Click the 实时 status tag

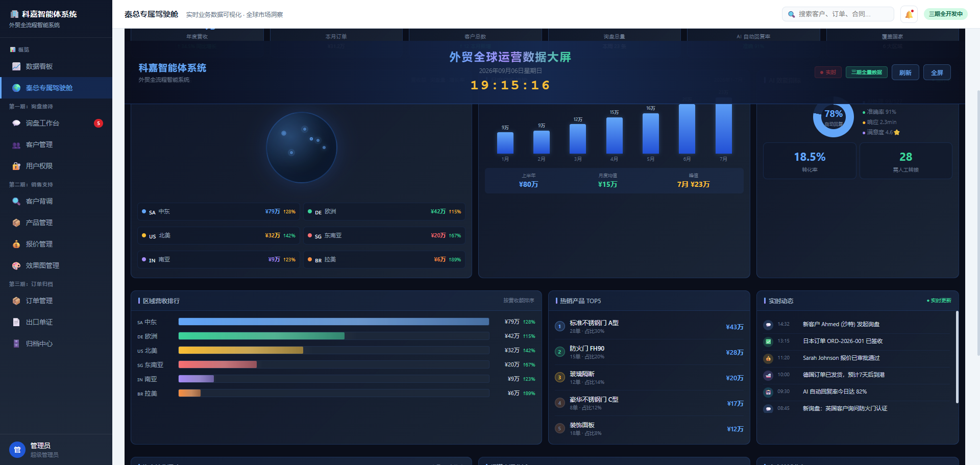[828, 72]
